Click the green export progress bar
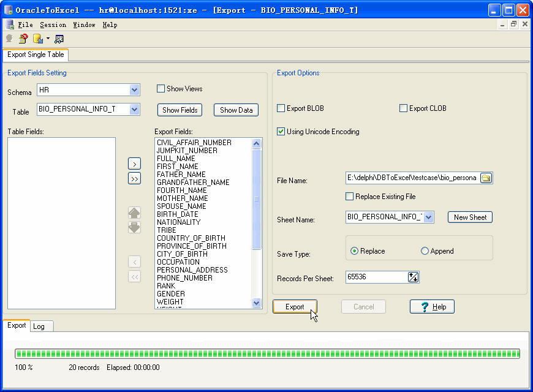The height and width of the screenshot is (392, 533). point(267,353)
